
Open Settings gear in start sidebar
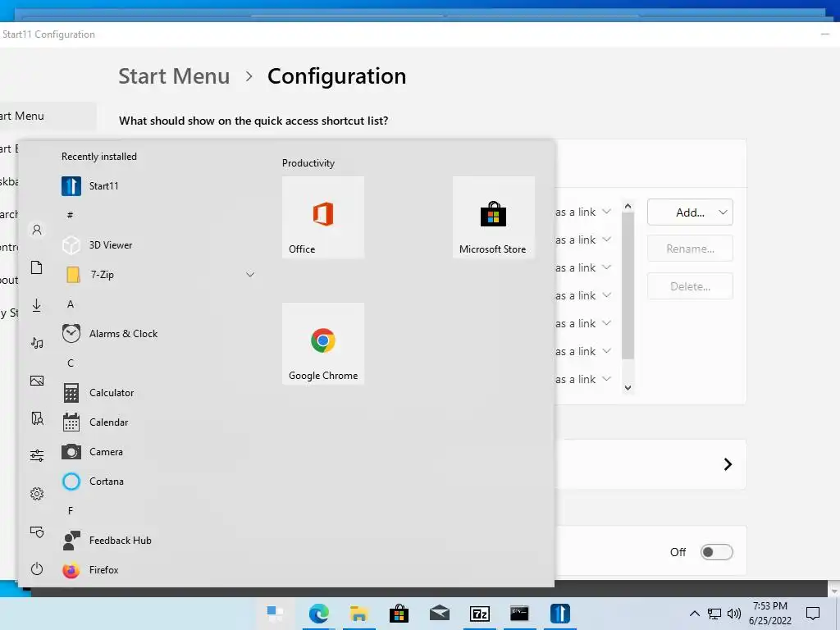[x=37, y=493]
